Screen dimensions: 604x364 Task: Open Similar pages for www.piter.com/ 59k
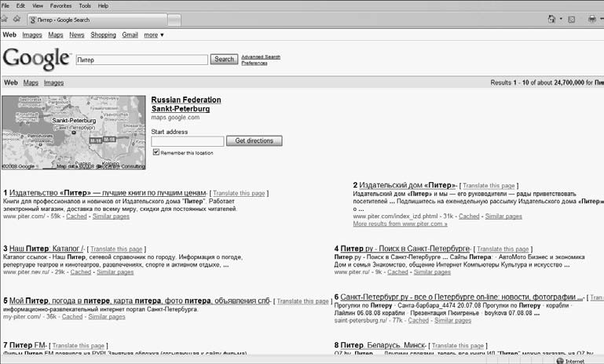point(111,217)
